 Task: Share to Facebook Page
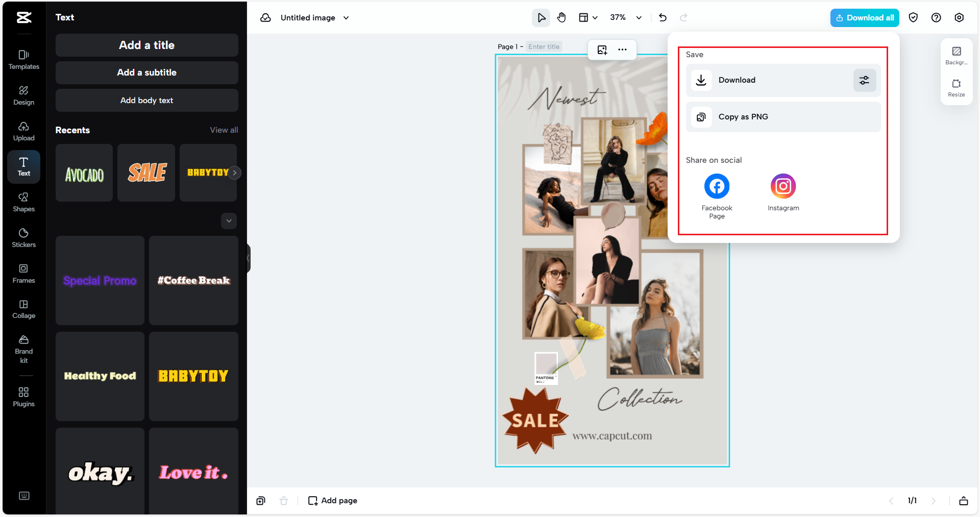click(717, 196)
